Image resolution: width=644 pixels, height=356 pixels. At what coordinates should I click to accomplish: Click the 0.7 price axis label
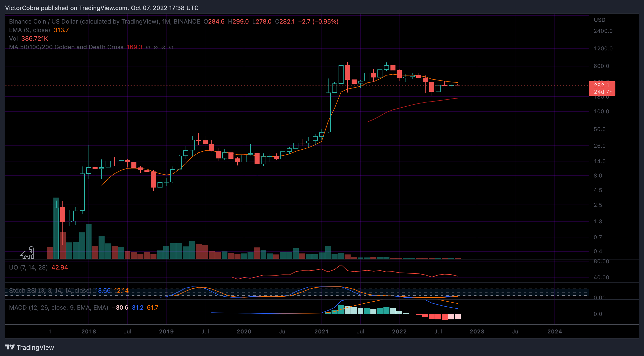(598, 237)
